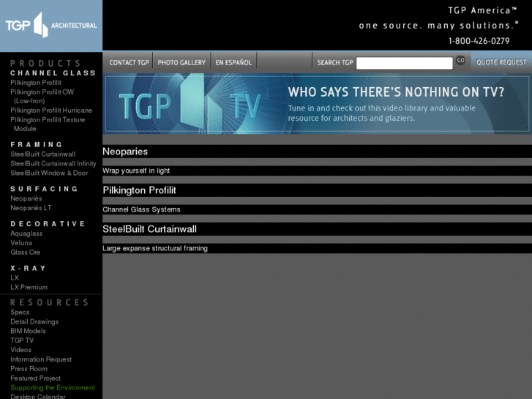532x399 pixels.
Task: Click the 1-800-426-0279 phone number
Action: coord(479,41)
